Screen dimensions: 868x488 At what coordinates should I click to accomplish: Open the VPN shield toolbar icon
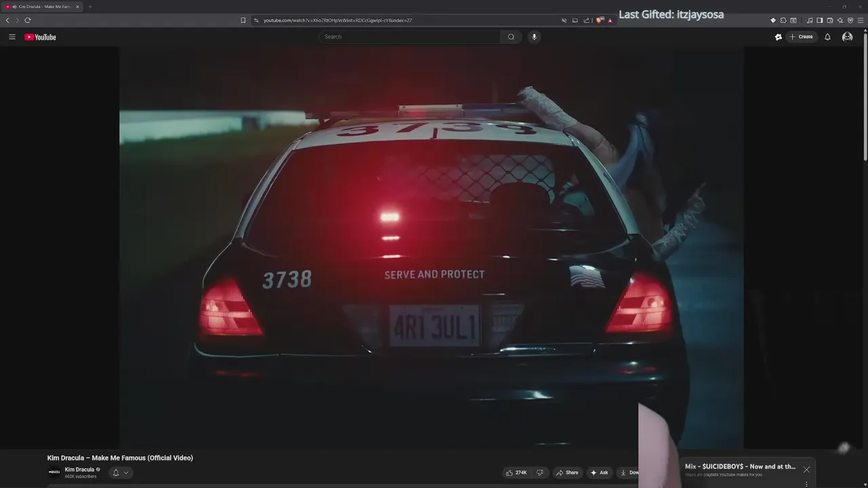pos(850,20)
